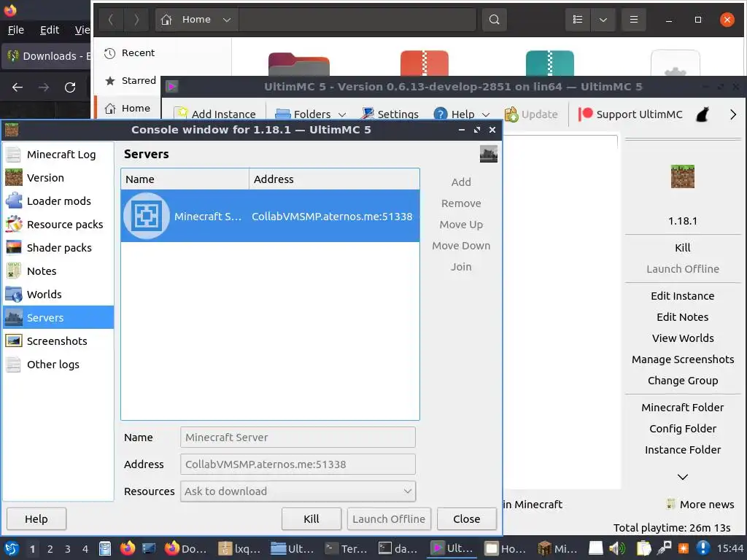
Task: Click the file manager search icon
Action: [494, 20]
